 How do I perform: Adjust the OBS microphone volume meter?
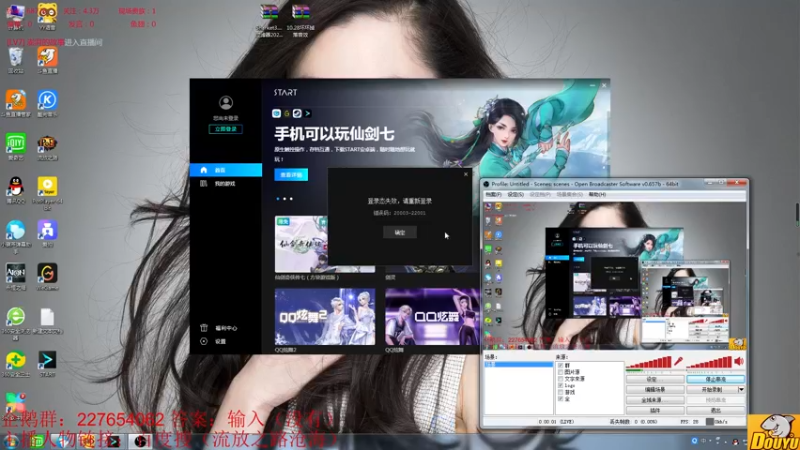(x=648, y=362)
